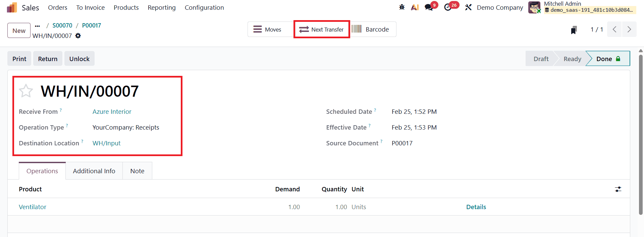Switch to Note tab
Screen dimensions: 644x237
[138, 171]
